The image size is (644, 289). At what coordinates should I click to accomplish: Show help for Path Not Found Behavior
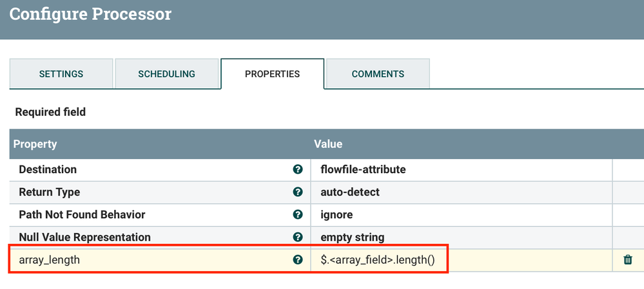coord(298,214)
